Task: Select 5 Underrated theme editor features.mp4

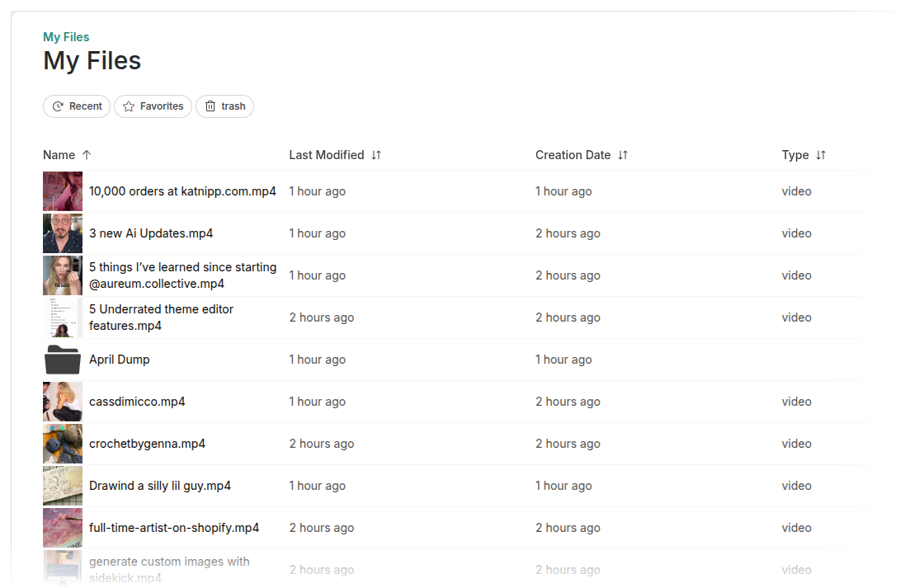Action: [x=161, y=318]
